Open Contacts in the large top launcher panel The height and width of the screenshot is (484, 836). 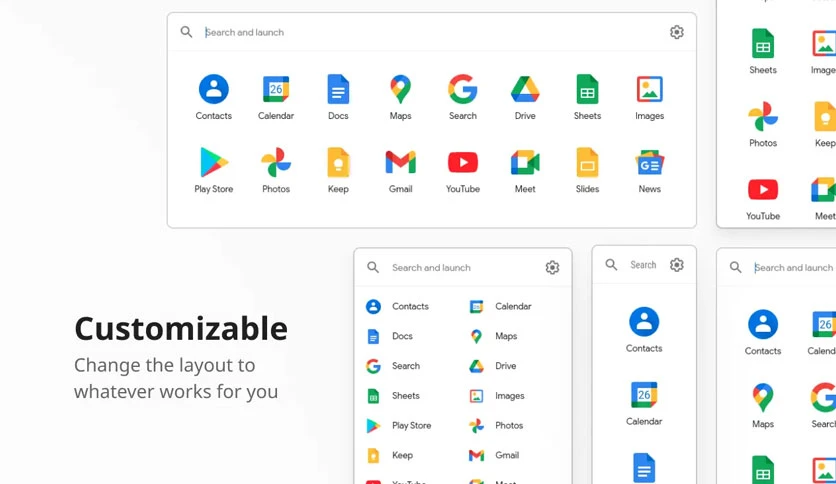(x=214, y=98)
